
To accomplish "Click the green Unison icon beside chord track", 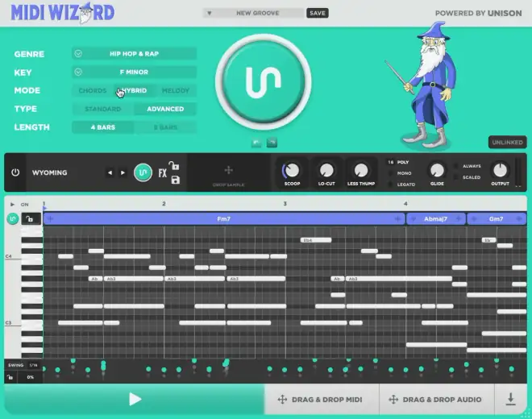I will click(x=13, y=219).
